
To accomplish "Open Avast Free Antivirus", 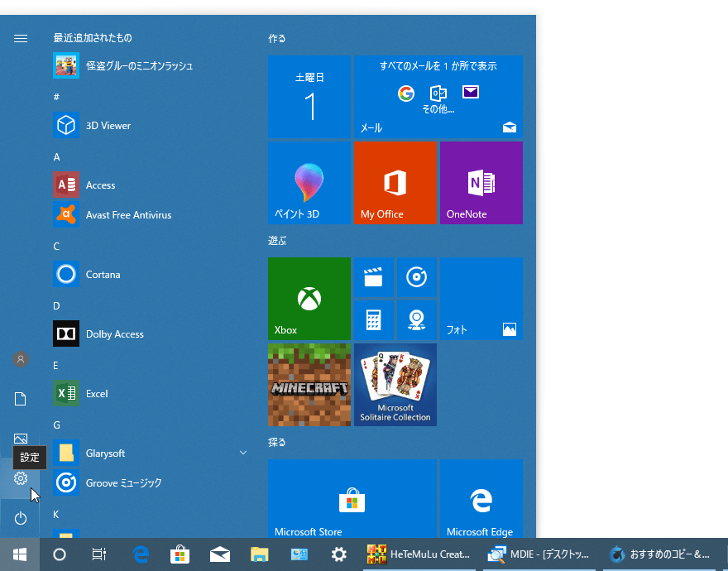I will coord(150,214).
